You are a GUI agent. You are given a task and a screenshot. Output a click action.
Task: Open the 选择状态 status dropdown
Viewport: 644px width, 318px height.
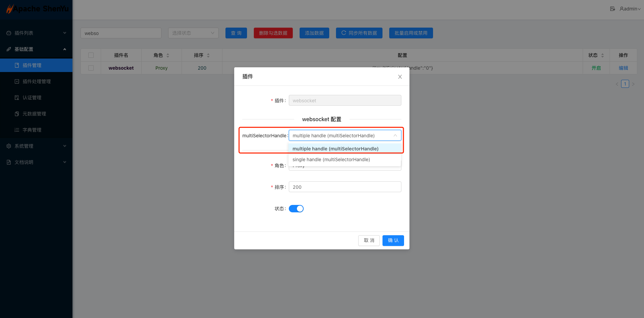pyautogui.click(x=193, y=33)
